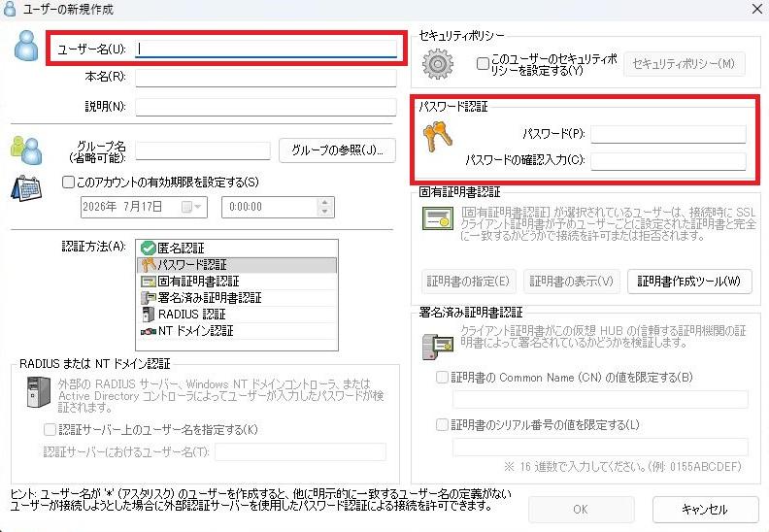Click the セキュリティポリシー(M) button
This screenshot has width=769, height=532.
click(685, 64)
